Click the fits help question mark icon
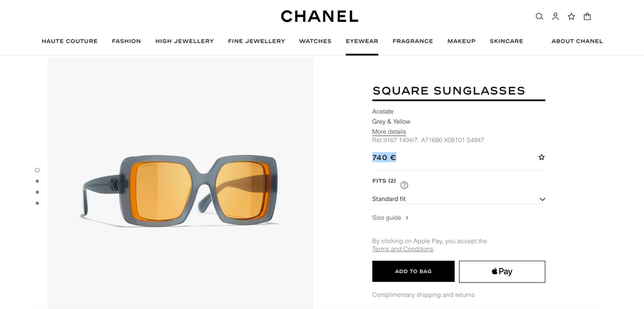Image resolution: width=644 pixels, height=309 pixels. pyautogui.click(x=404, y=185)
